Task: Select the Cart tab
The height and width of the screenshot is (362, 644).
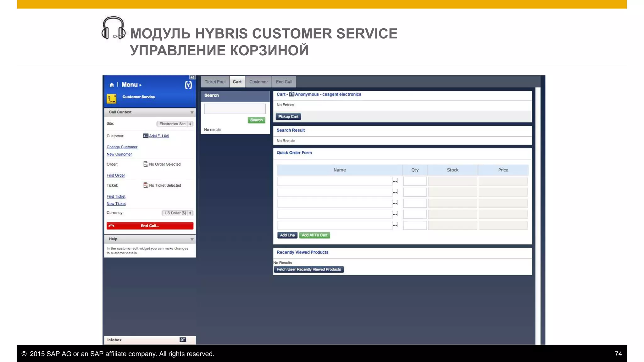Action: (x=237, y=82)
